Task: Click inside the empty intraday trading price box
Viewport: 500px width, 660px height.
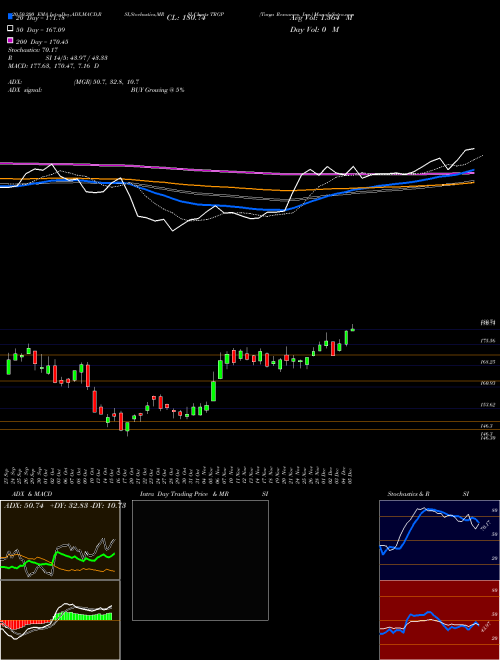Action: click(x=200, y=560)
